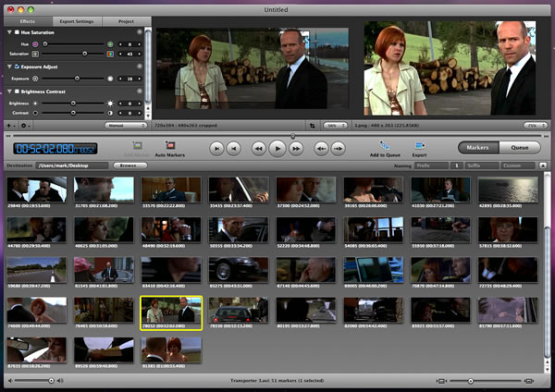The width and height of the screenshot is (555, 392).
Task: Jump to next marker button
Action: [x=338, y=149]
